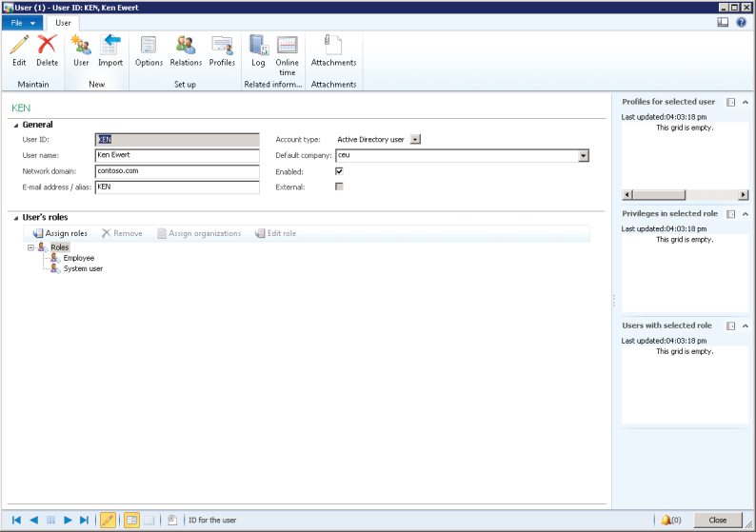756x532 pixels.
Task: Click the Help question mark icon
Action: (x=741, y=22)
